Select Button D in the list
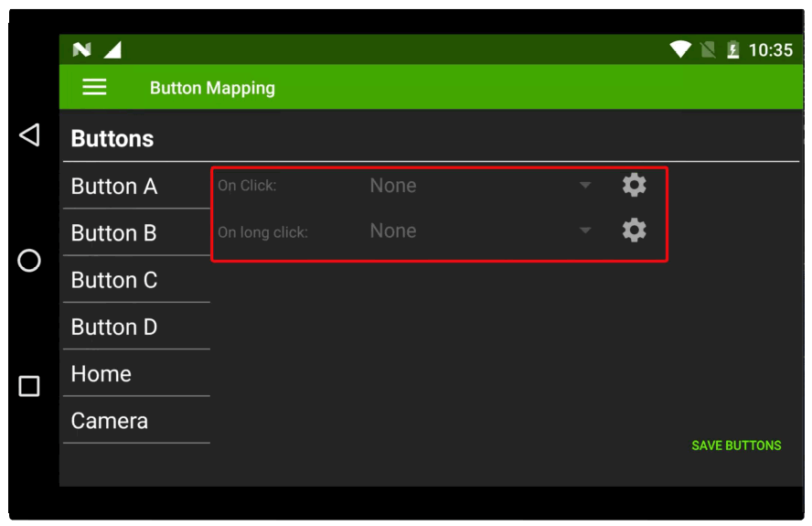Screen dimensions: 812x526 (137, 327)
